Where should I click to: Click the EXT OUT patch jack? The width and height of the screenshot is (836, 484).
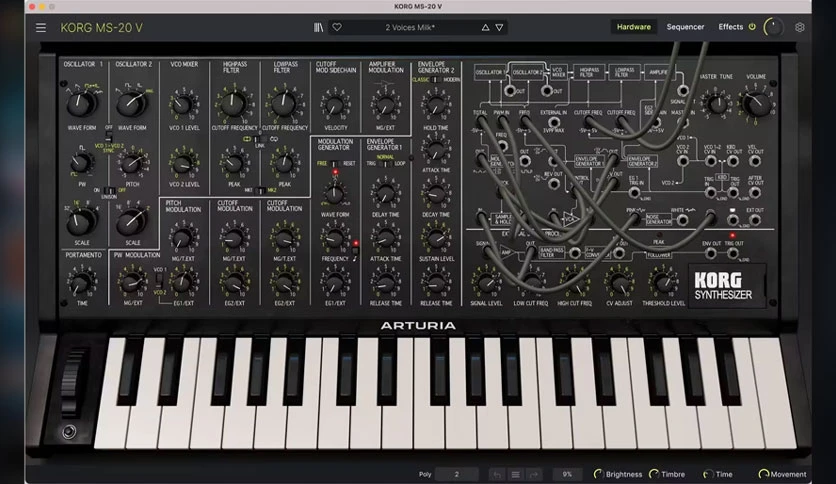click(755, 220)
